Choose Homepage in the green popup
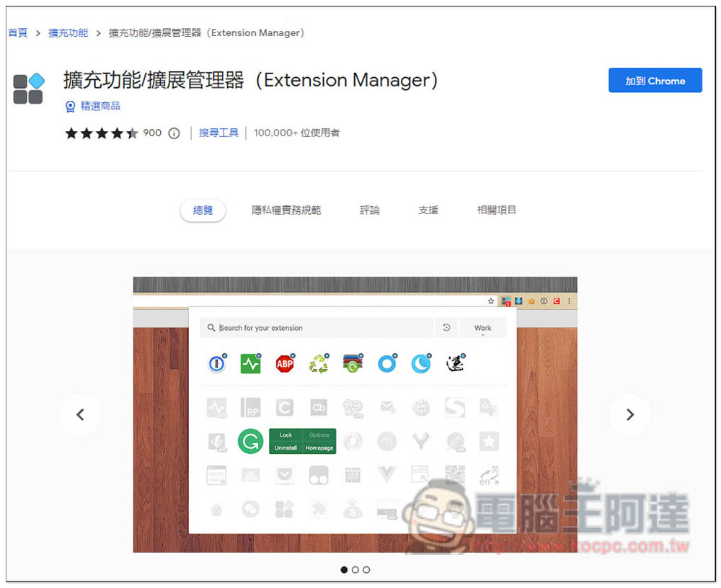 pos(319,447)
